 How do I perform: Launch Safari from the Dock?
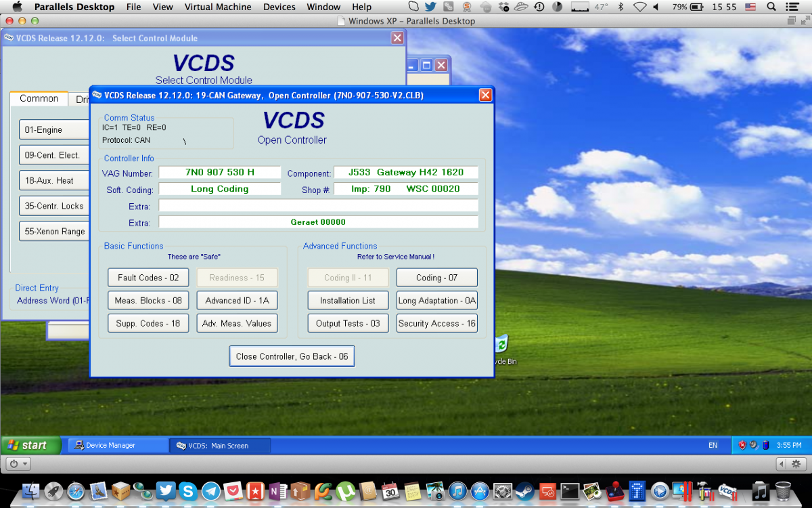pos(76,491)
